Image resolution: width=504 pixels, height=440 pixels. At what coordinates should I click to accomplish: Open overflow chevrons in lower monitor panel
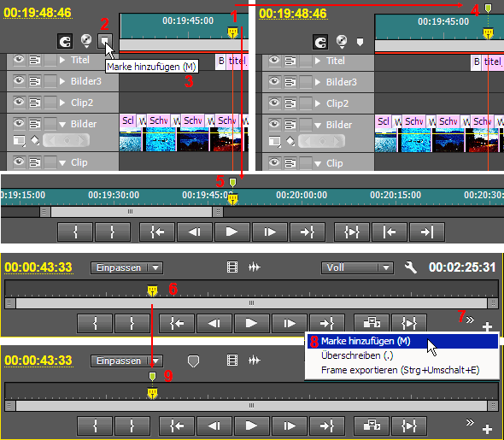(x=470, y=422)
